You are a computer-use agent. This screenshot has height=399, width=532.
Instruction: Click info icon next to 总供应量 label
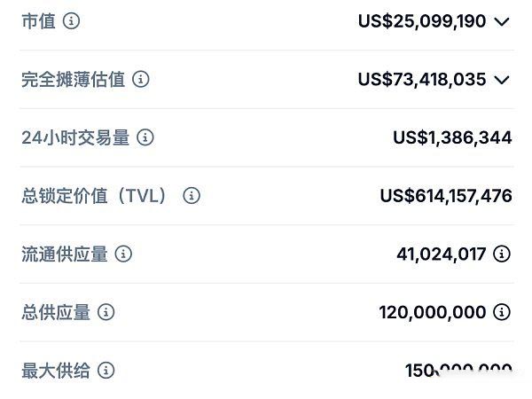point(106,312)
